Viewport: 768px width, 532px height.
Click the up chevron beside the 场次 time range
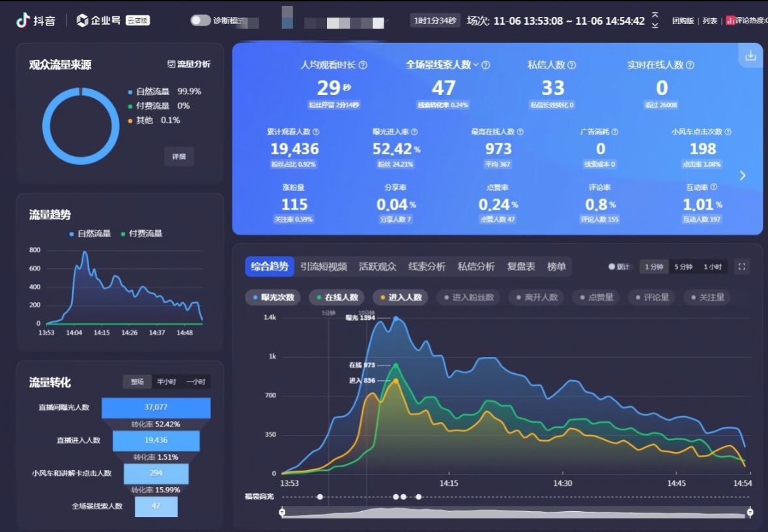pyautogui.click(x=655, y=15)
